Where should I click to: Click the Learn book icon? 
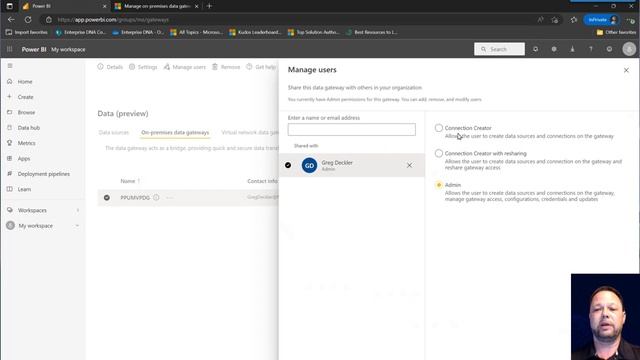click(10, 189)
